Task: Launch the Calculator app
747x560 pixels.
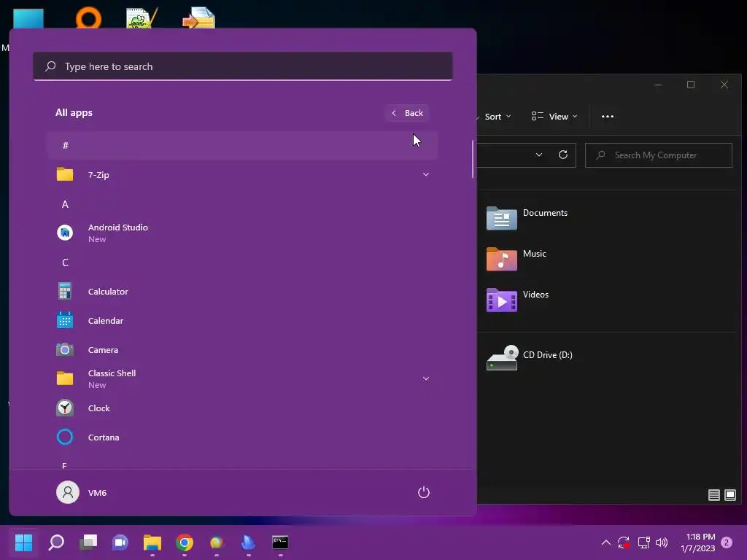Action: pos(242,292)
